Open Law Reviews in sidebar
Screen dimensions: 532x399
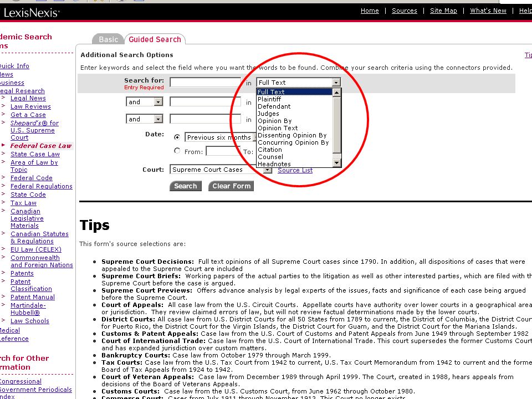tap(30, 106)
